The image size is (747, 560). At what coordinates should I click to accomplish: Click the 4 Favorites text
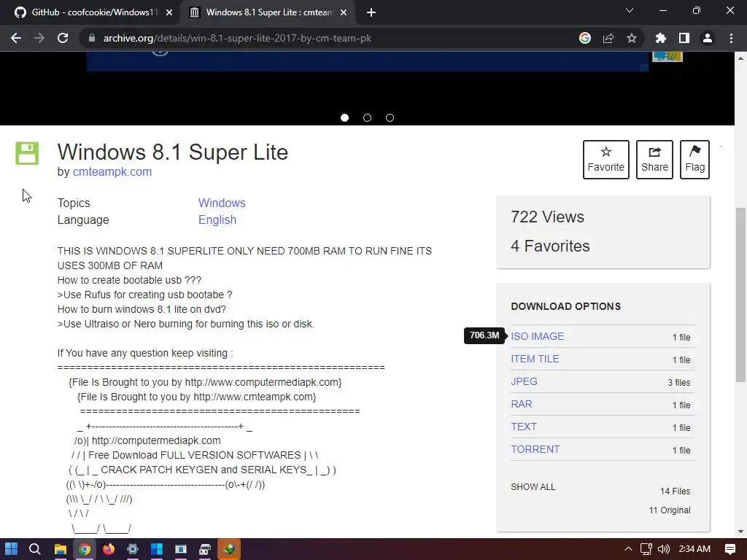tap(550, 246)
